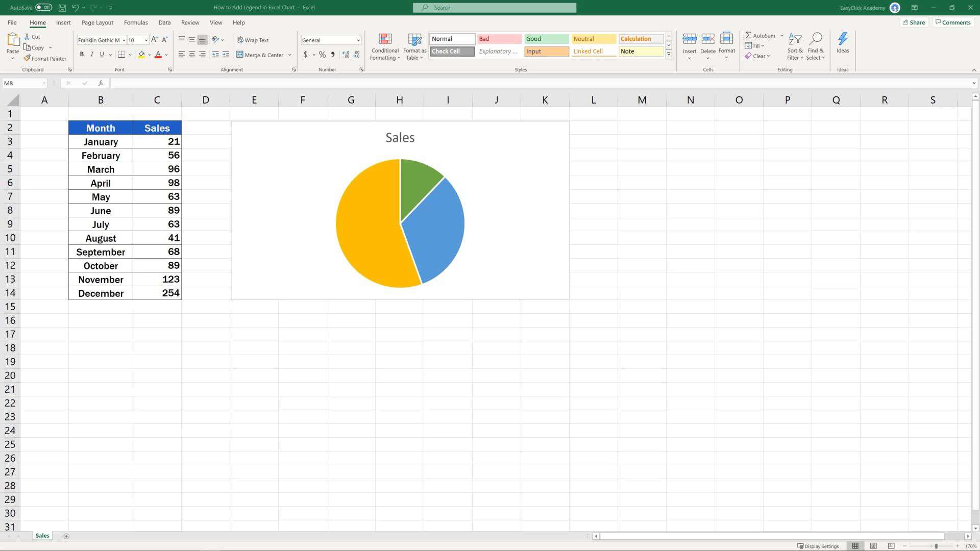Expand the AutoSum dropdown arrow
This screenshot has height=551, width=980.
pos(781,36)
